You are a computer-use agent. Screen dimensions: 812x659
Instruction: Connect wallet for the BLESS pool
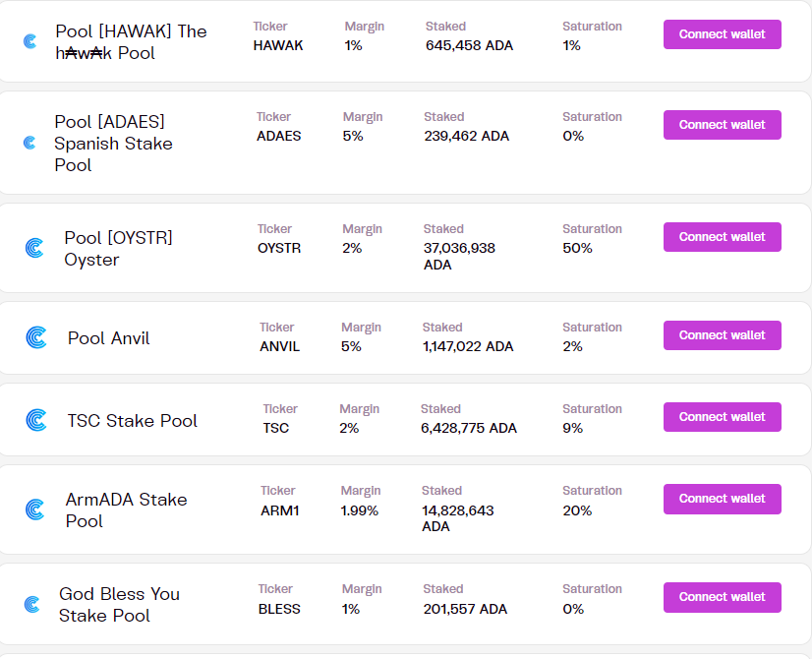(722, 597)
